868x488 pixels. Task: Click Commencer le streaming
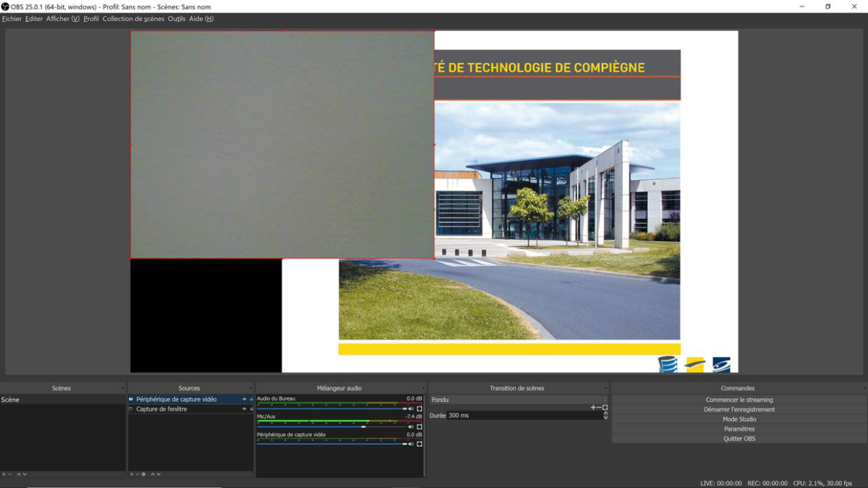(739, 400)
